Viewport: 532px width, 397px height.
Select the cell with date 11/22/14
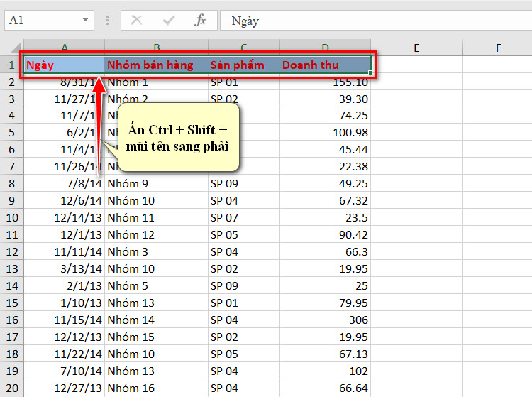coord(64,354)
